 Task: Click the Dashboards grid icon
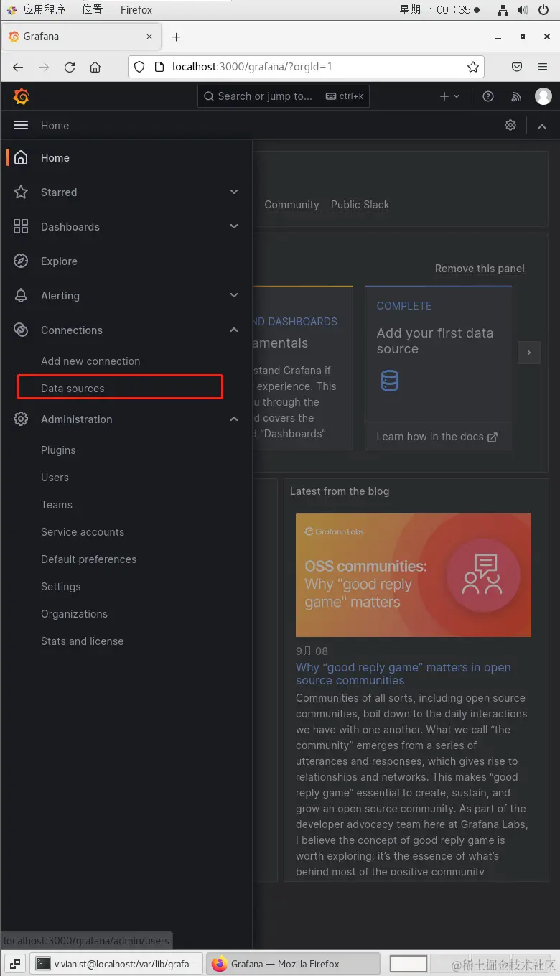tap(21, 227)
